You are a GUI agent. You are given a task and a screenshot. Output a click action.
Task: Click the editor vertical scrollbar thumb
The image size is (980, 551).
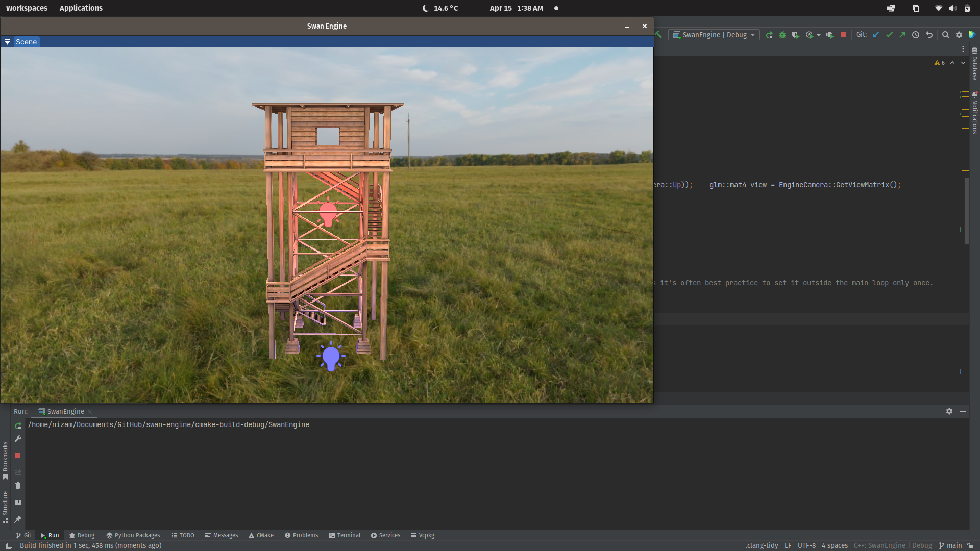(966, 210)
